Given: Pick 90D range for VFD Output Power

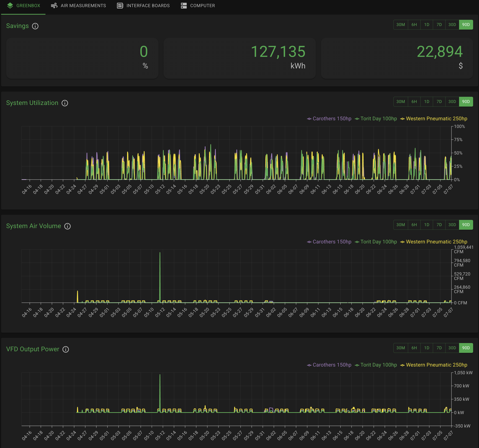Looking at the screenshot, I should click(466, 348).
